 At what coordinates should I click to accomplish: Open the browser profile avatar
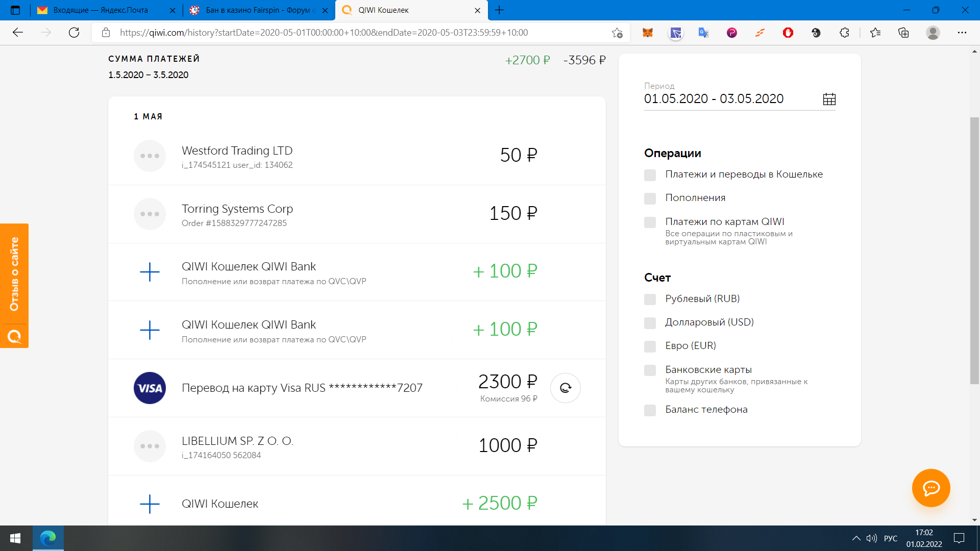(933, 33)
